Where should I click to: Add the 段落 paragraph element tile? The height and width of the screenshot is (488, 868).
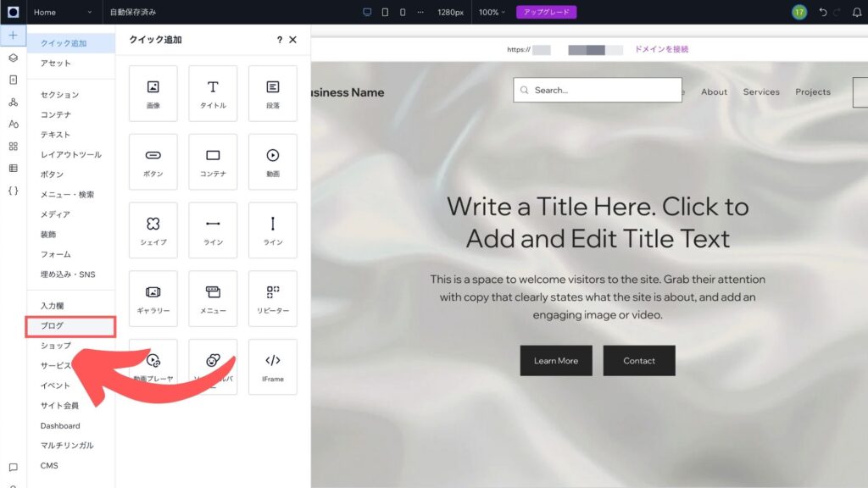coord(273,93)
